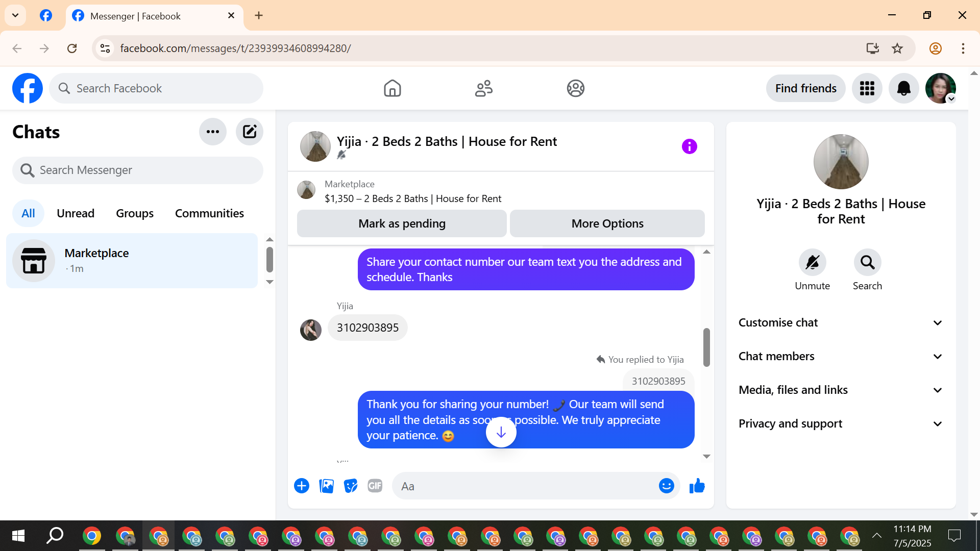Expand Chat members section

[841, 356]
